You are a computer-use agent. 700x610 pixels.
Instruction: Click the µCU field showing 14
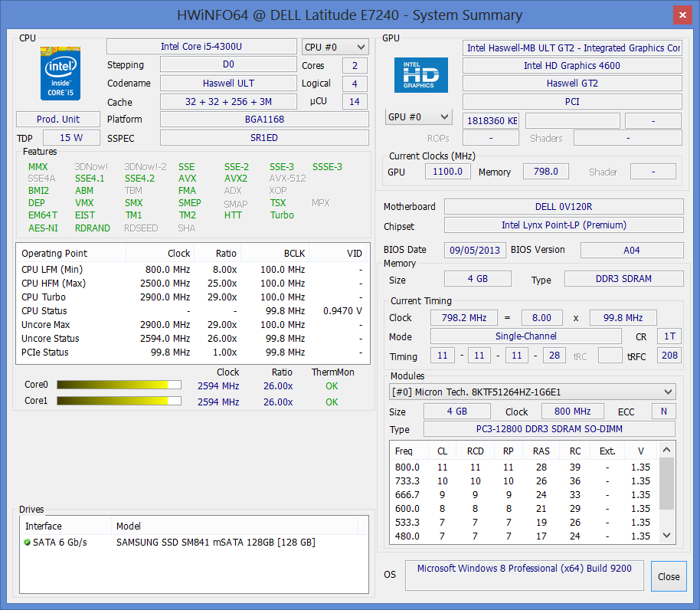[x=355, y=102]
